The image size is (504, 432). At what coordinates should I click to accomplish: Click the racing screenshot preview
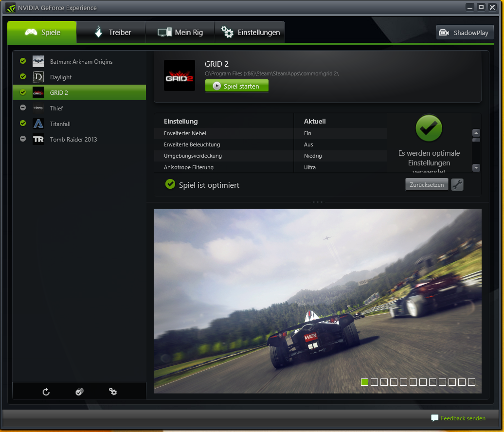(318, 301)
